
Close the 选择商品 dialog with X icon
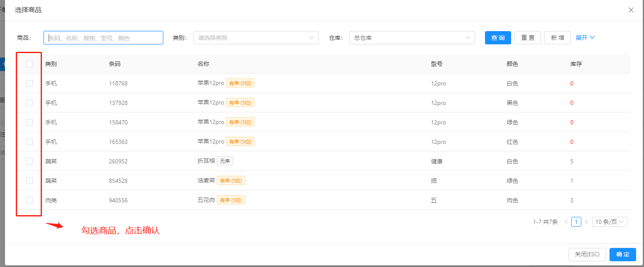coord(631,10)
